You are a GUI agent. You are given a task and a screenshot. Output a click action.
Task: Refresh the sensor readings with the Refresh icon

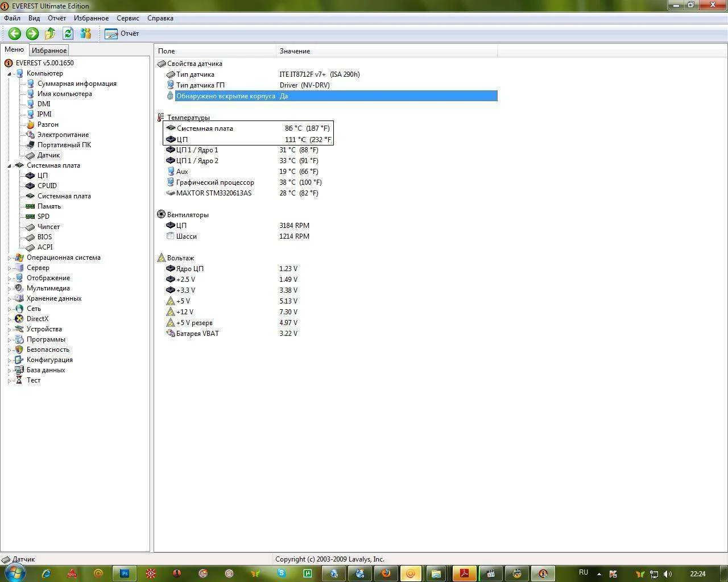point(68,34)
